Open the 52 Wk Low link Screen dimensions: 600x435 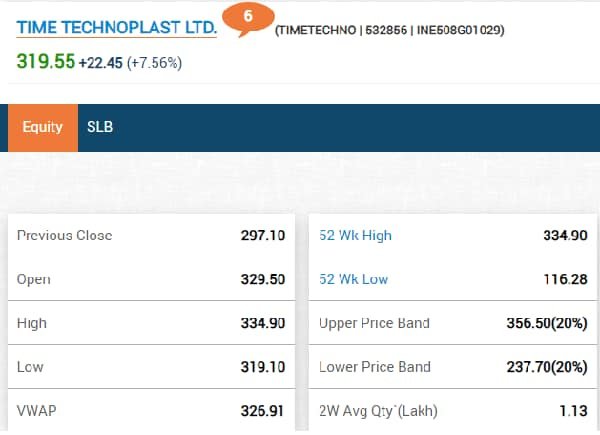coord(353,279)
